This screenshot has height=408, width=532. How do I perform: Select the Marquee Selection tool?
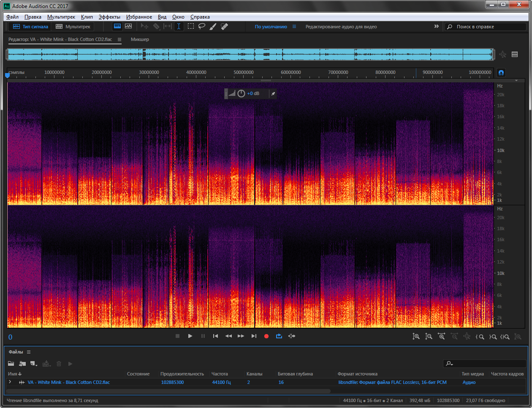coord(191,26)
